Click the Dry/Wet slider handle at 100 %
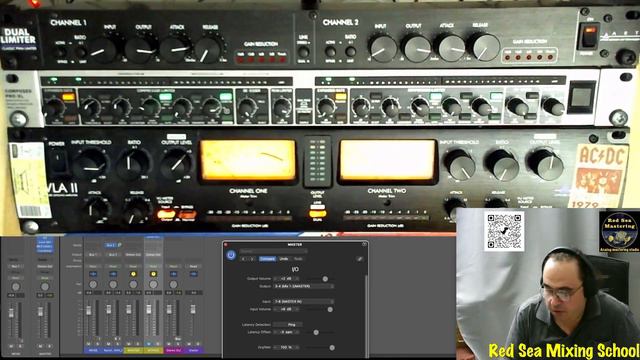Screen dimensions: 640x360 [x=332, y=348]
